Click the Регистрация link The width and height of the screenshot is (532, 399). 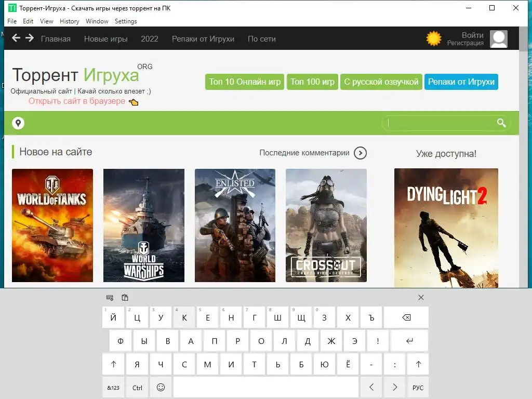pos(465,43)
